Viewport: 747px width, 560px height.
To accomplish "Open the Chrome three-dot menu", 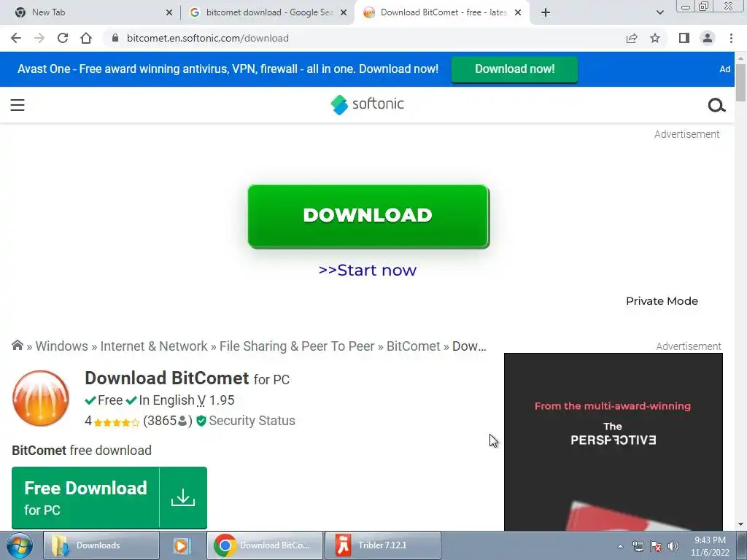I will [x=731, y=38].
